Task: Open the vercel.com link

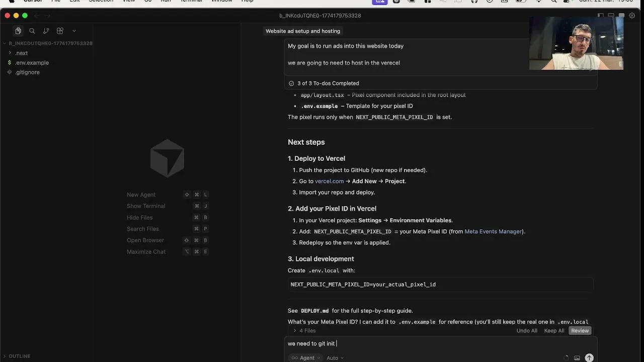Action: click(329, 182)
